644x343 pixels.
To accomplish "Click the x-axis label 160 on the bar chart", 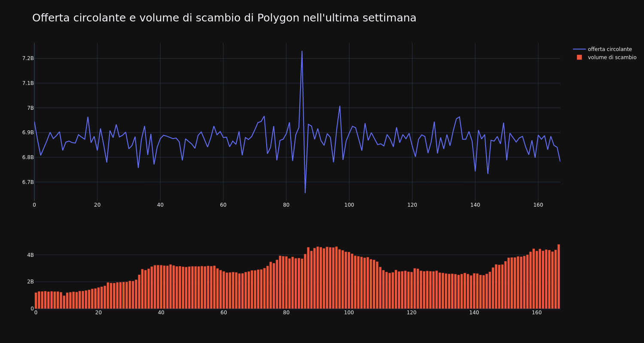I will [x=537, y=313].
